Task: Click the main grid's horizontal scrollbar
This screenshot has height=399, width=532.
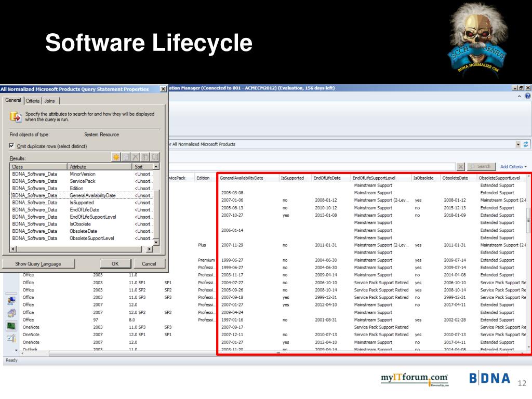Action: [x=278, y=353]
